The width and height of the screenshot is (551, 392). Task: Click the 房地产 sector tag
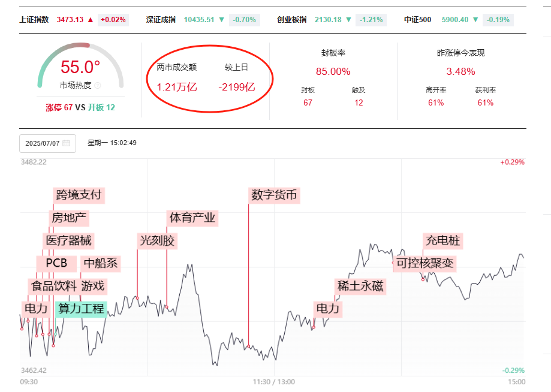pyautogui.click(x=69, y=218)
